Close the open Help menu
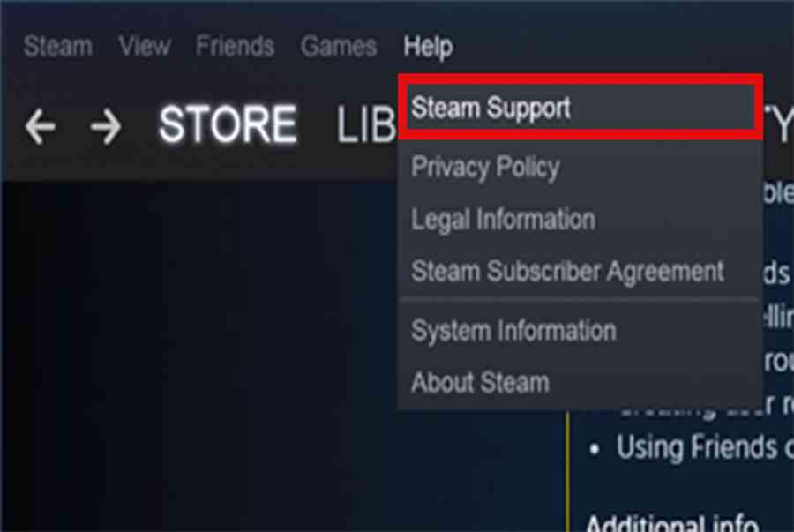 point(428,47)
